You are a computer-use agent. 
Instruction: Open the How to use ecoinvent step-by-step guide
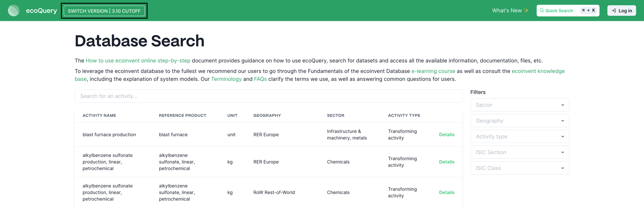[138, 60]
